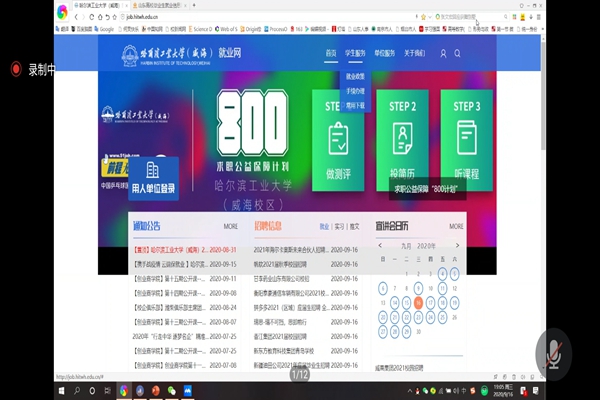Select the 就业 recruitment filter tab
The image size is (600, 400).
tap(324, 227)
